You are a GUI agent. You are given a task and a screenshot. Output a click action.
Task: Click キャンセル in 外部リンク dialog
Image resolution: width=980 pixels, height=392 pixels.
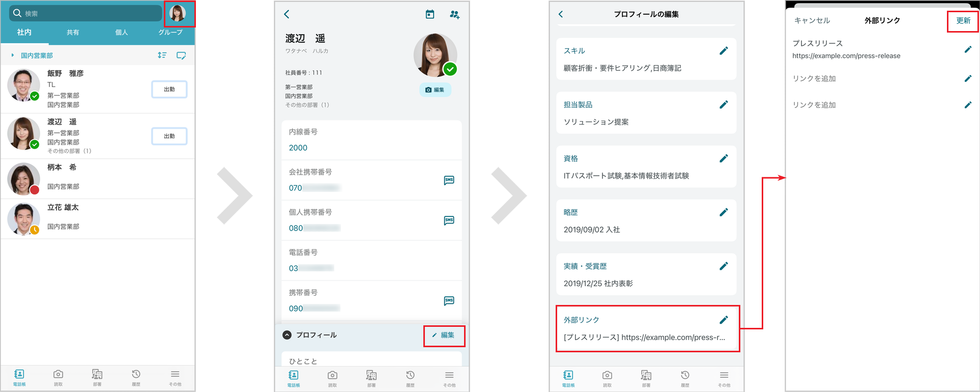point(812,20)
